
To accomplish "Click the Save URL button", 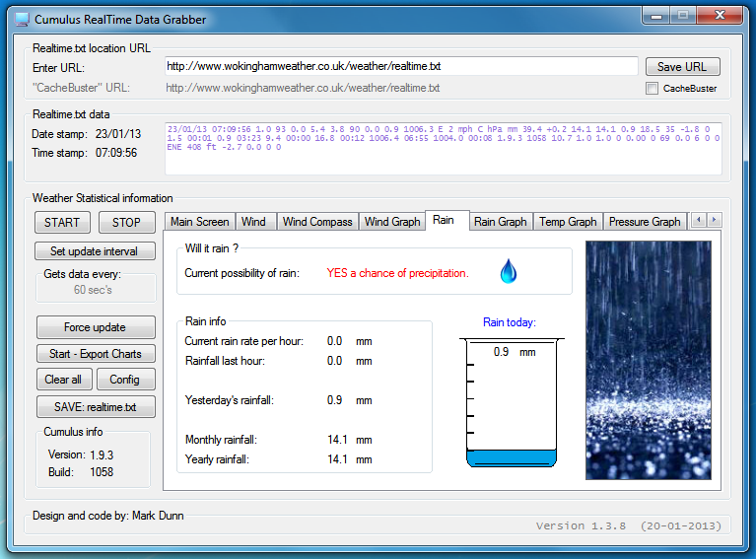I will click(682, 67).
